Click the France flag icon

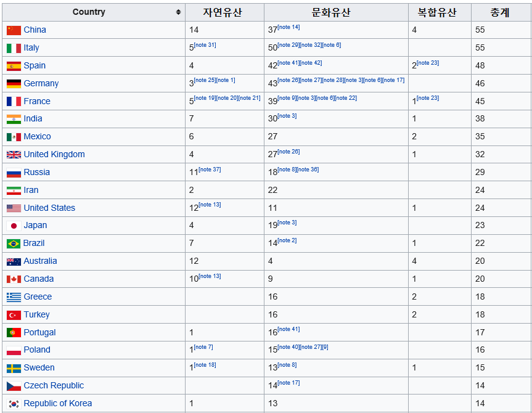14,101
